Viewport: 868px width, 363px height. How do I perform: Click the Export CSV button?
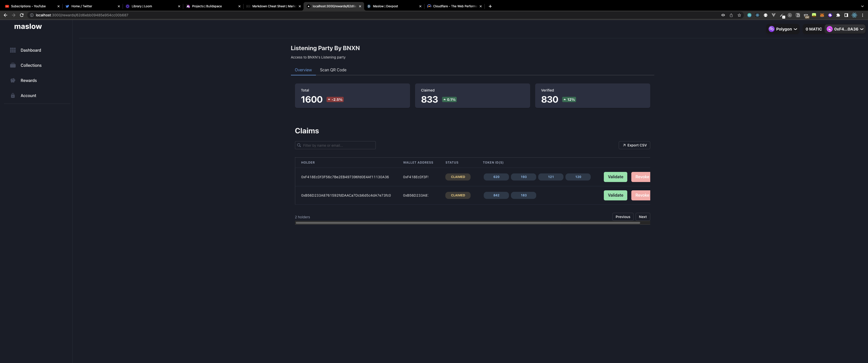634,145
